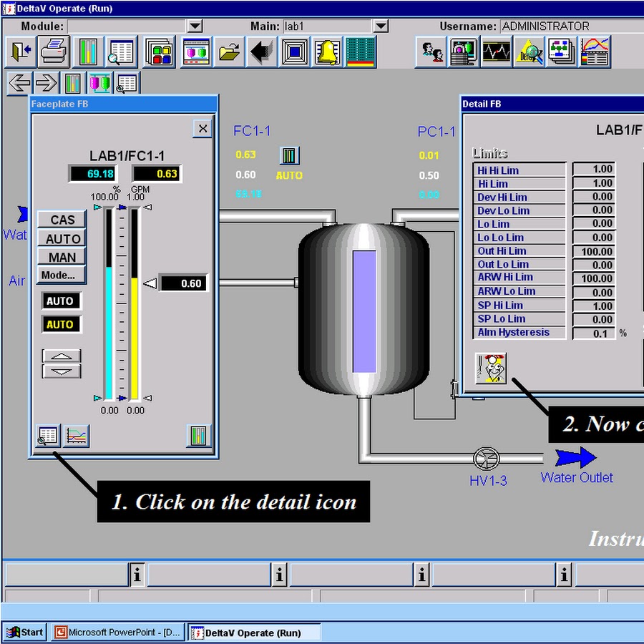Click the left arrow navigation icon
644x644 pixels.
point(19,83)
